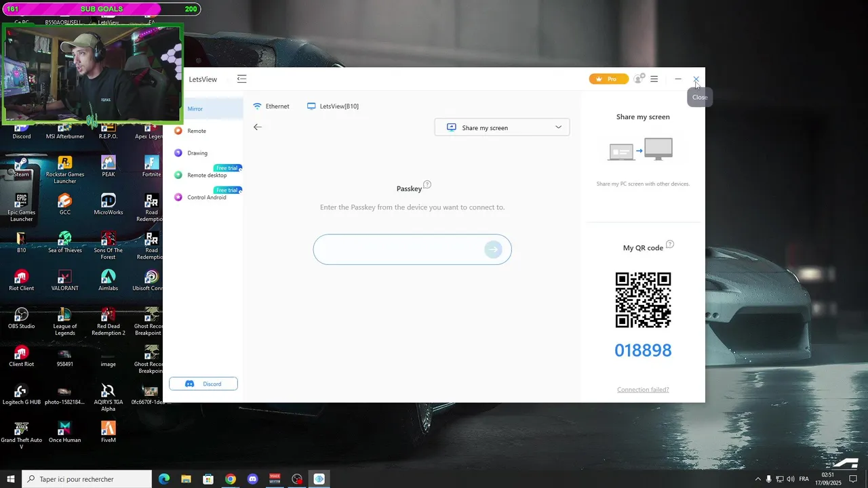This screenshot has height=488, width=868.
Task: Click the LetsView taskbar icon
Action: click(319, 479)
